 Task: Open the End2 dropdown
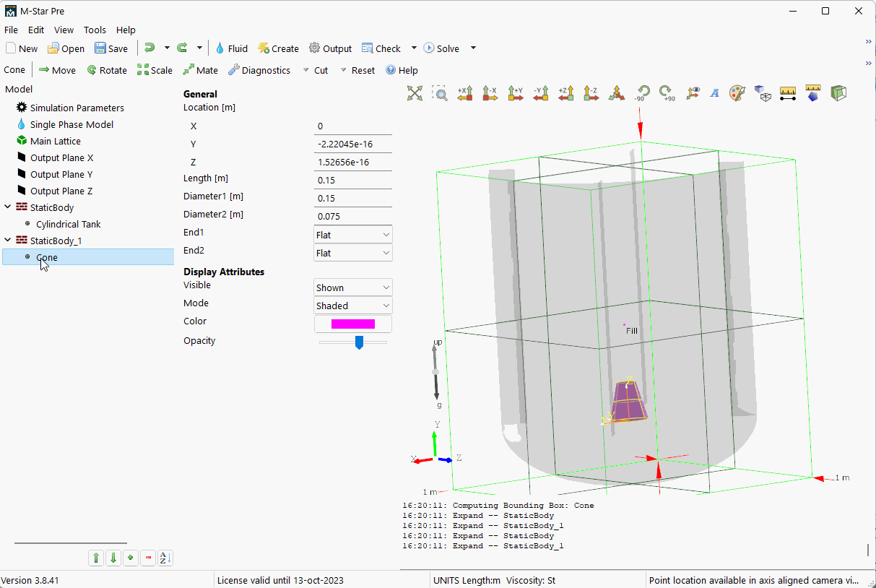tap(353, 253)
